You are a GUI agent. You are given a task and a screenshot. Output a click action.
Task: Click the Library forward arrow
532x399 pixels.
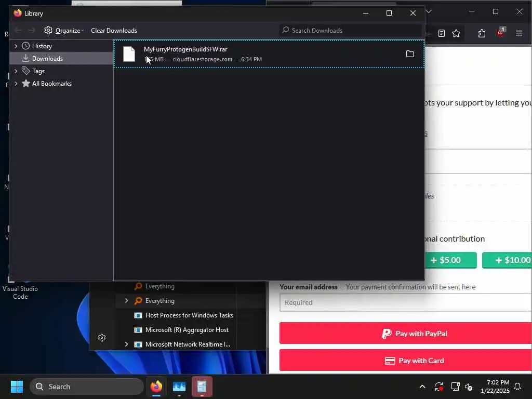(32, 31)
